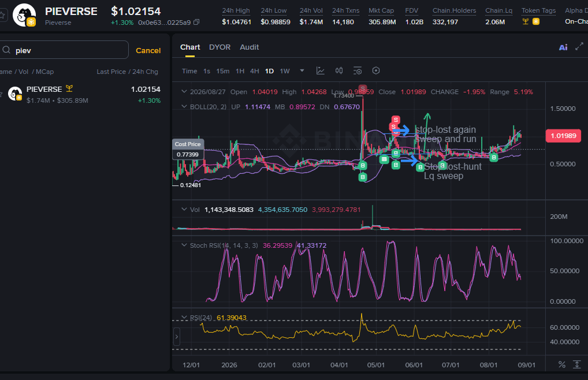Click the RSI(24) value 61.39043
The image size is (588, 380).
click(232, 318)
